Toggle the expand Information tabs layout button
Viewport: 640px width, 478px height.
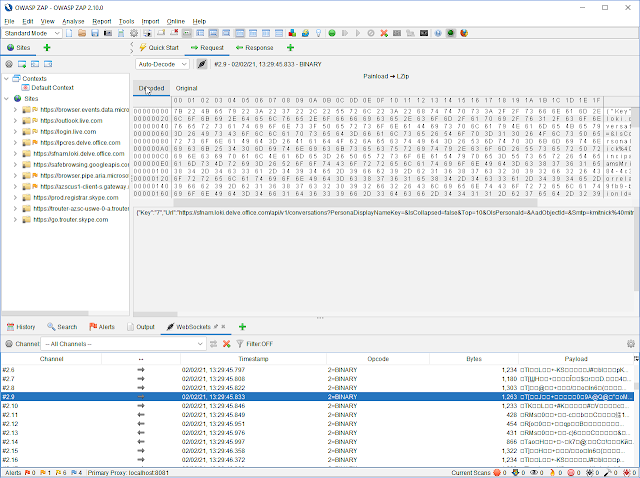point(213,33)
